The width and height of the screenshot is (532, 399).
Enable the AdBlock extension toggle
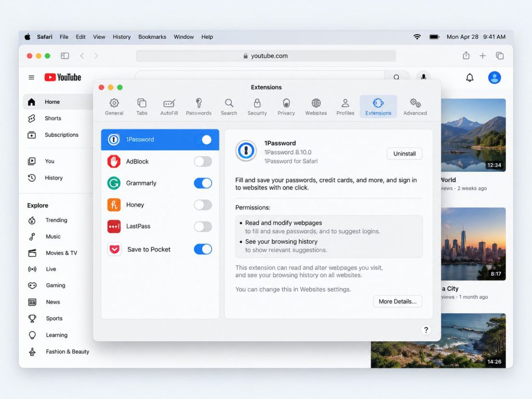[203, 162]
